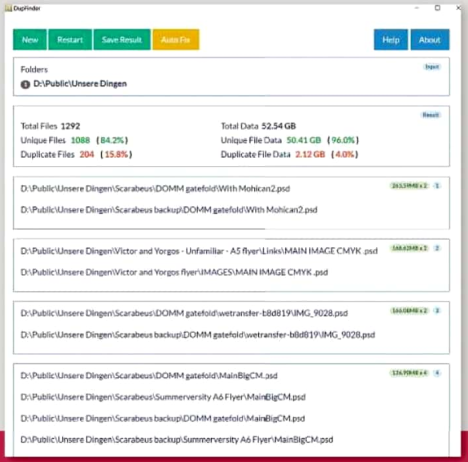Click the group 2 number badge
This screenshot has width=468, height=462.
point(437,248)
